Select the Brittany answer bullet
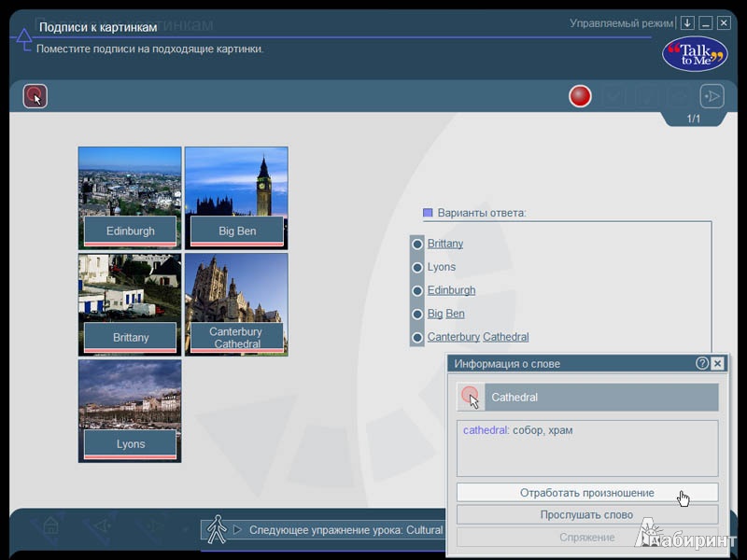This screenshot has width=747, height=560. pyautogui.click(x=417, y=245)
